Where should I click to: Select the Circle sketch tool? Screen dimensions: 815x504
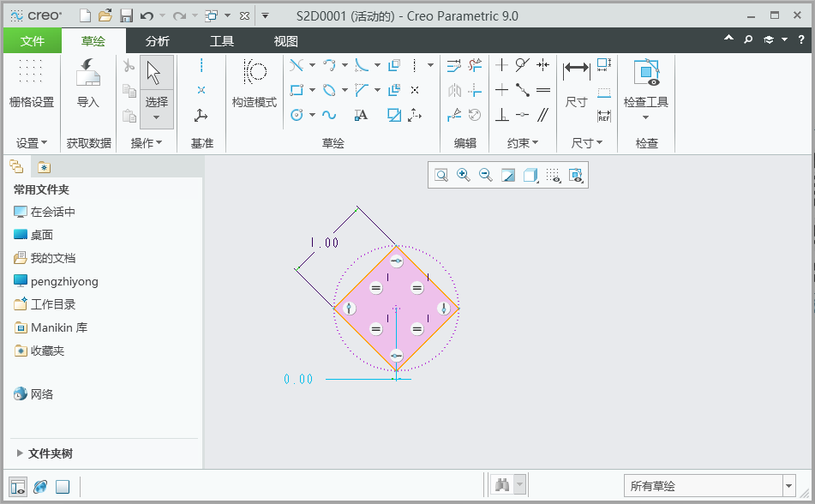pos(297,115)
